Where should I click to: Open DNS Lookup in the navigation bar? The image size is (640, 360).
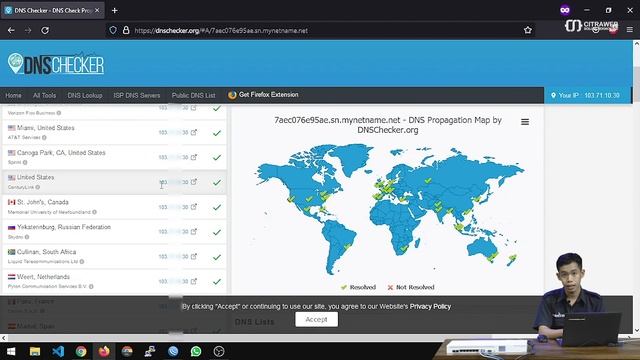pos(84,95)
